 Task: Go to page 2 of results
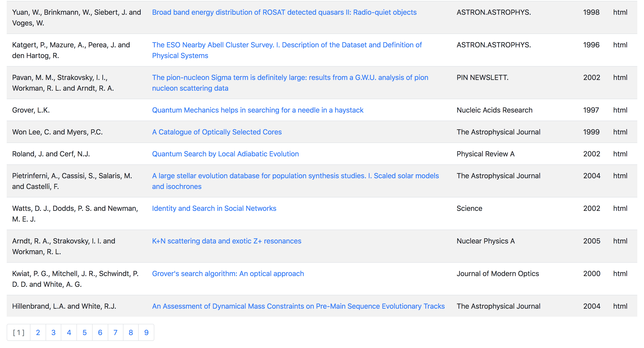[38, 332]
